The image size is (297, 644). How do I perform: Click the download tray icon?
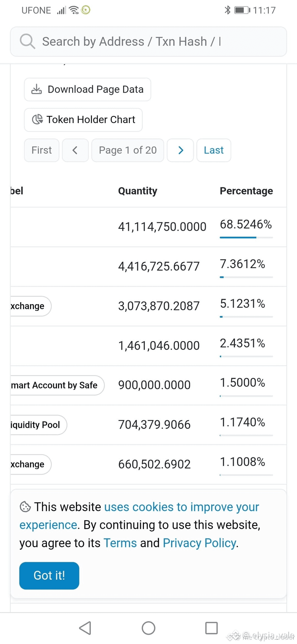click(x=37, y=89)
